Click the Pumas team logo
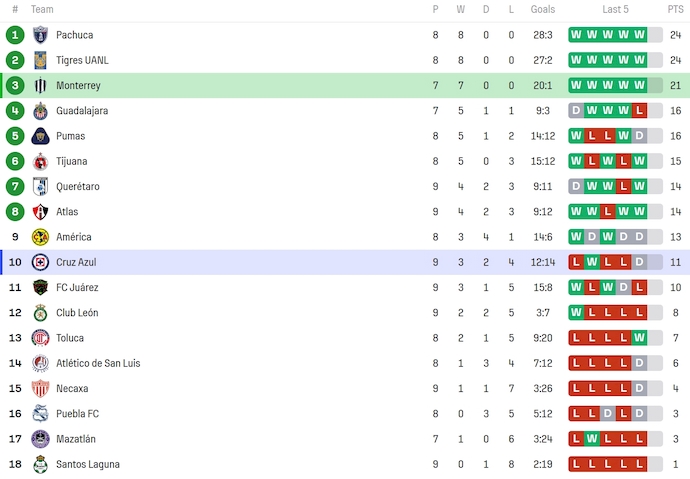Image resolution: width=690 pixels, height=479 pixels. point(40,136)
